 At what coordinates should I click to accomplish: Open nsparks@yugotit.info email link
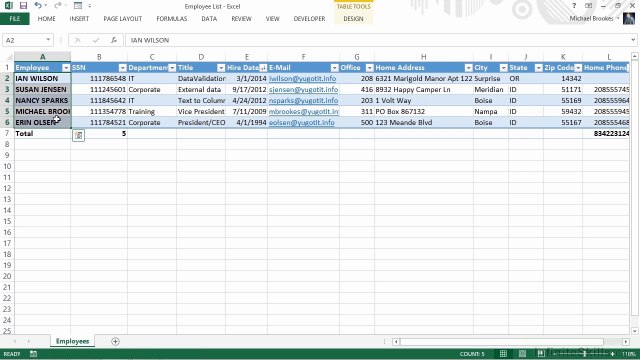pos(303,100)
